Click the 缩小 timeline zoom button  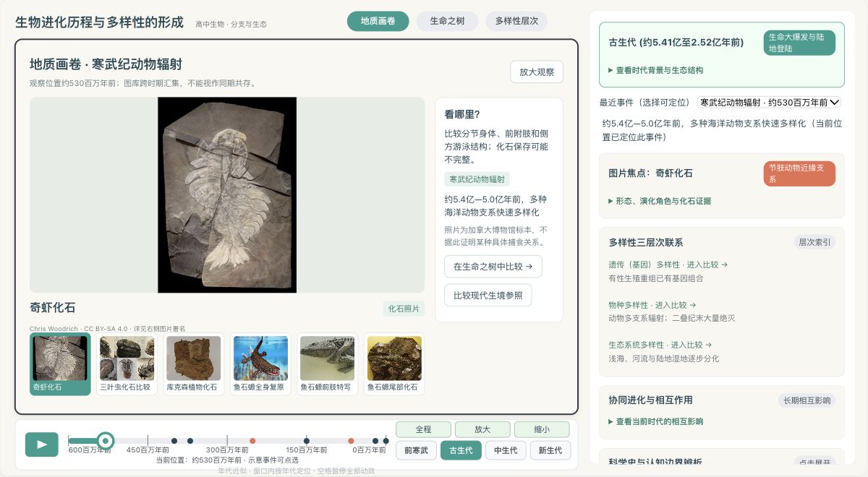pyautogui.click(x=542, y=429)
